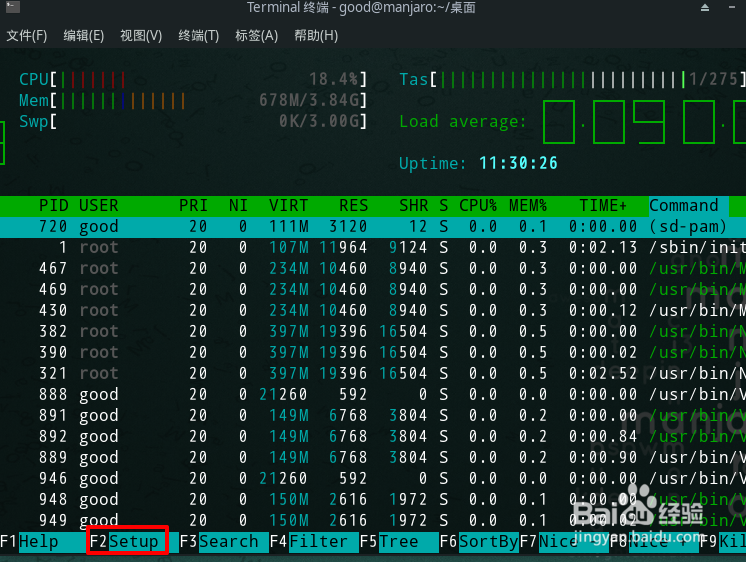Click the F5 Tree button
This screenshot has height=562, width=746.
[x=398, y=542]
